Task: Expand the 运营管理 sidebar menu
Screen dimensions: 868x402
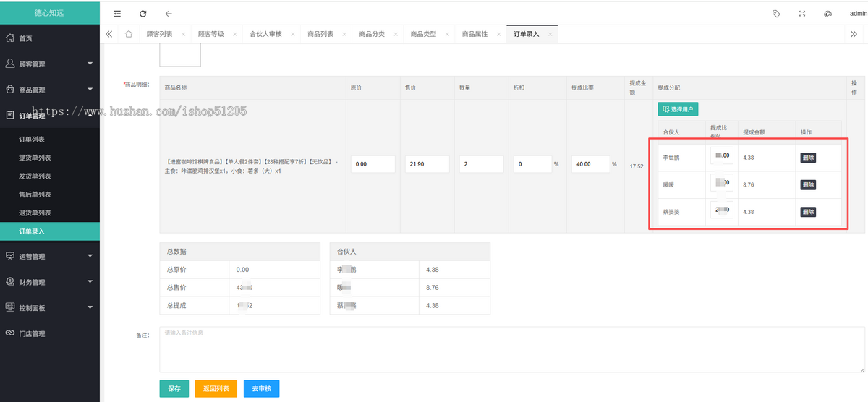Action: 49,256
